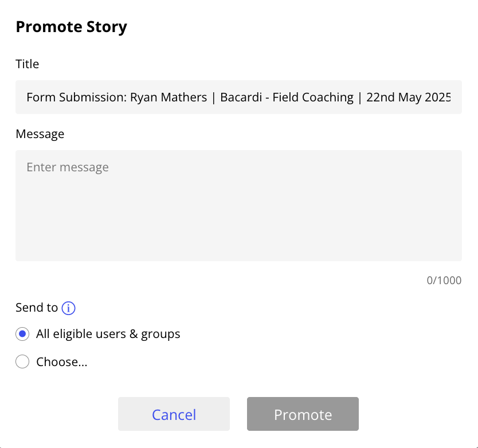
Task: Click the 'Message' field label
Action: click(40, 133)
